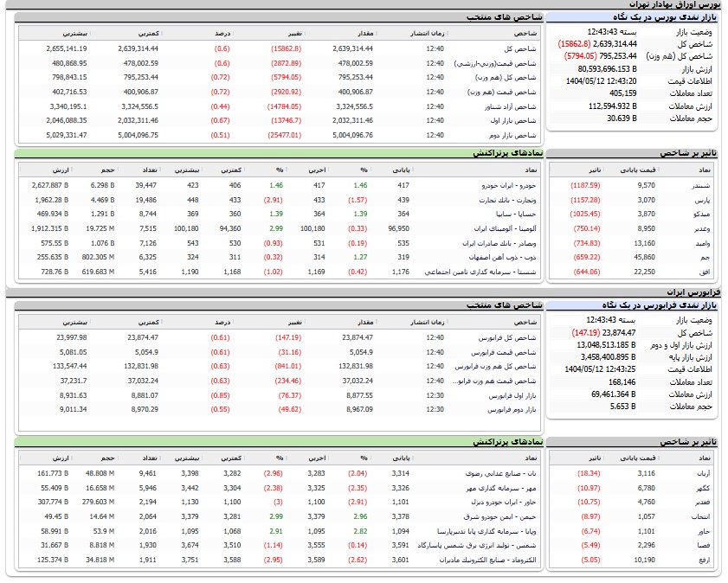This screenshot has width=728, height=583.
Task: Click شستا - سرمایه گذاری تامین اجتماعی
Action: pyautogui.click(x=486, y=272)
